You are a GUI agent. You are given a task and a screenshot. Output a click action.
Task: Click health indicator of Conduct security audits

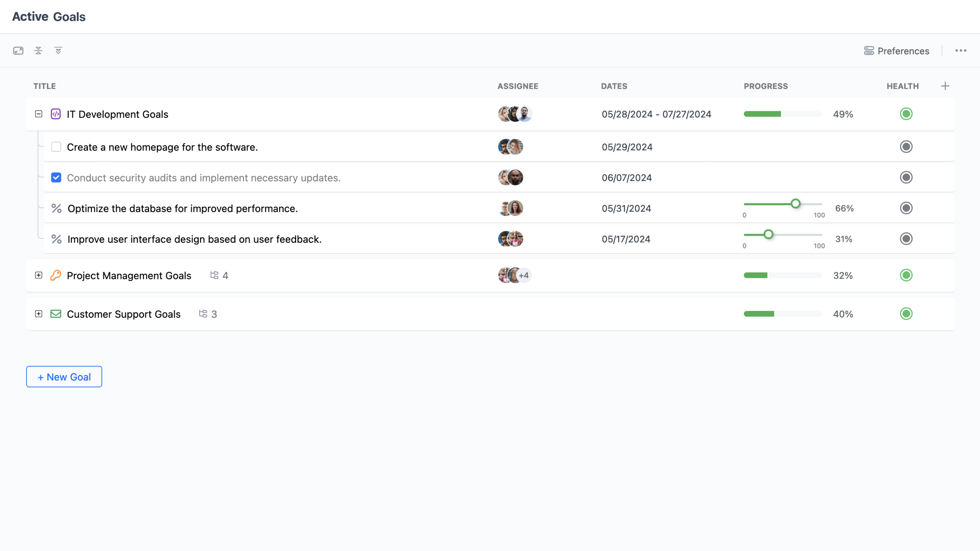pyautogui.click(x=906, y=178)
